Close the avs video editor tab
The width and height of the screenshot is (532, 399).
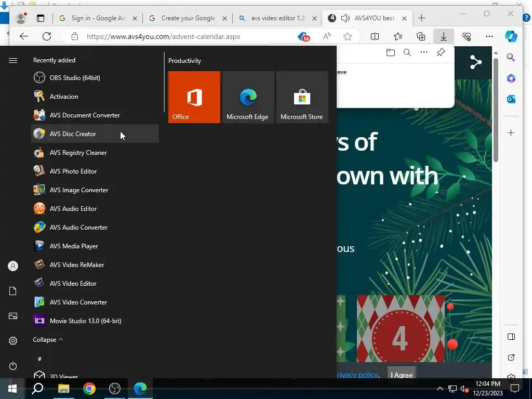coord(314,18)
